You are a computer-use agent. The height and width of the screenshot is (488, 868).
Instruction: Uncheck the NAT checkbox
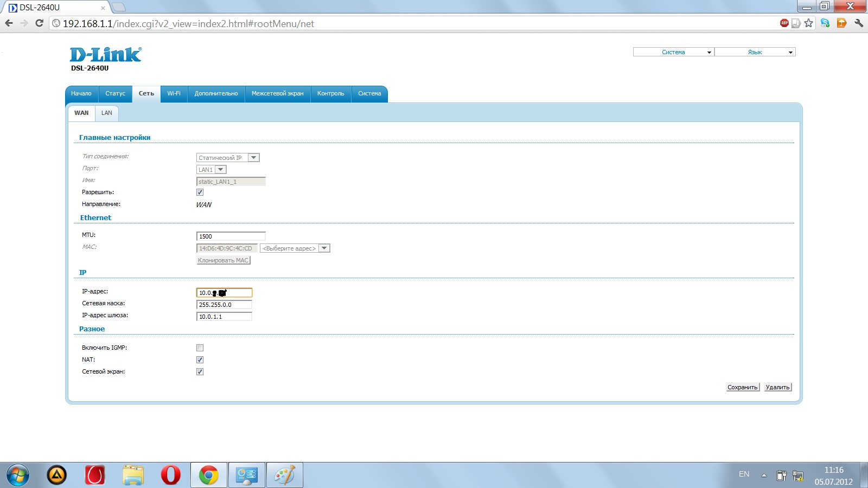coord(200,360)
